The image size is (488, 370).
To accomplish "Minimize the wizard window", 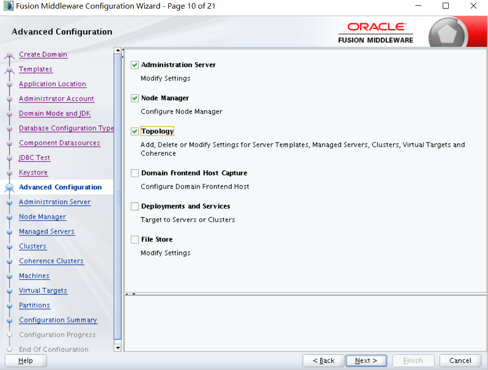I will (x=418, y=6).
